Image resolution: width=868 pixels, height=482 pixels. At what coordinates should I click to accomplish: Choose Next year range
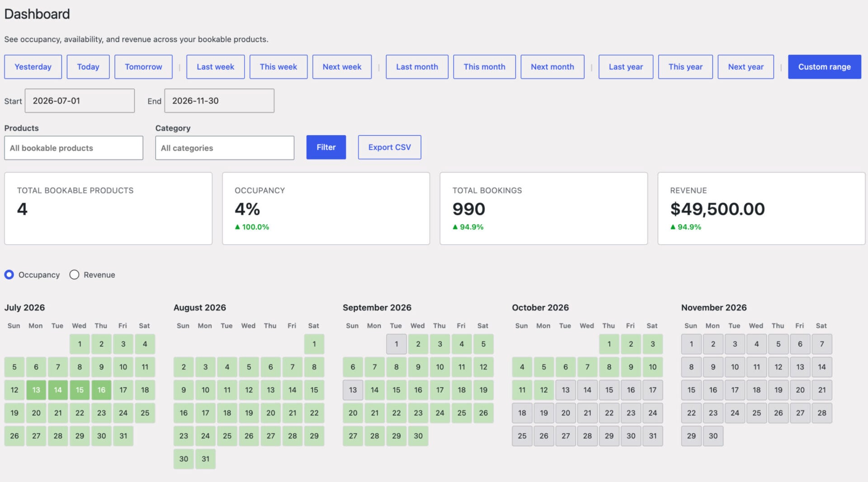[x=745, y=67]
